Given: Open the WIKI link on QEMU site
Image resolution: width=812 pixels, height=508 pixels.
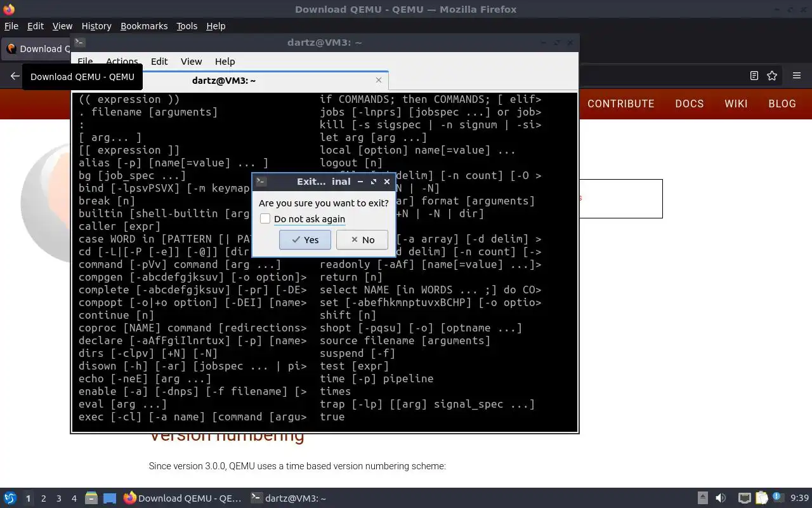Looking at the screenshot, I should pyautogui.click(x=736, y=104).
